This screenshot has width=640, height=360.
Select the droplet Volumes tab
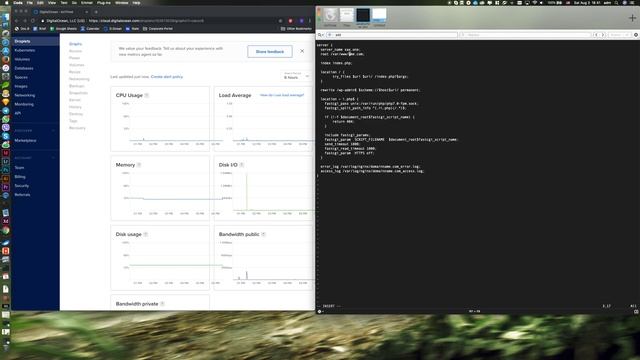(76, 65)
